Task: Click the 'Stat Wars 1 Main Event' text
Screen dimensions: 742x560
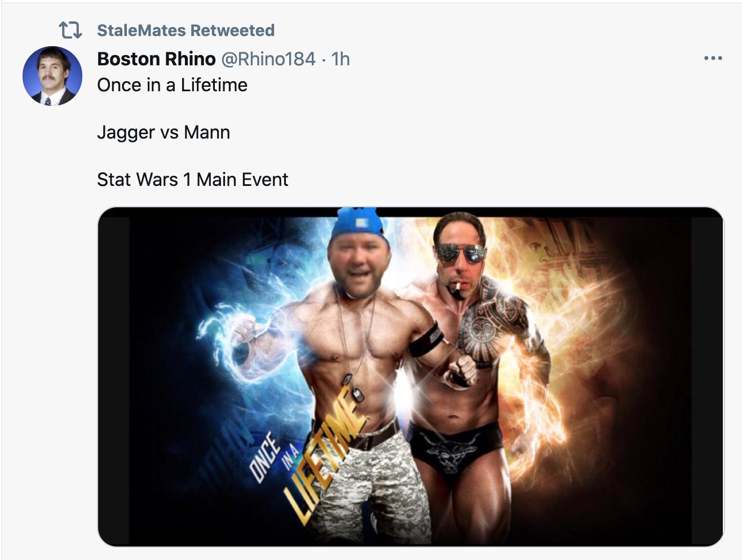Action: [192, 180]
